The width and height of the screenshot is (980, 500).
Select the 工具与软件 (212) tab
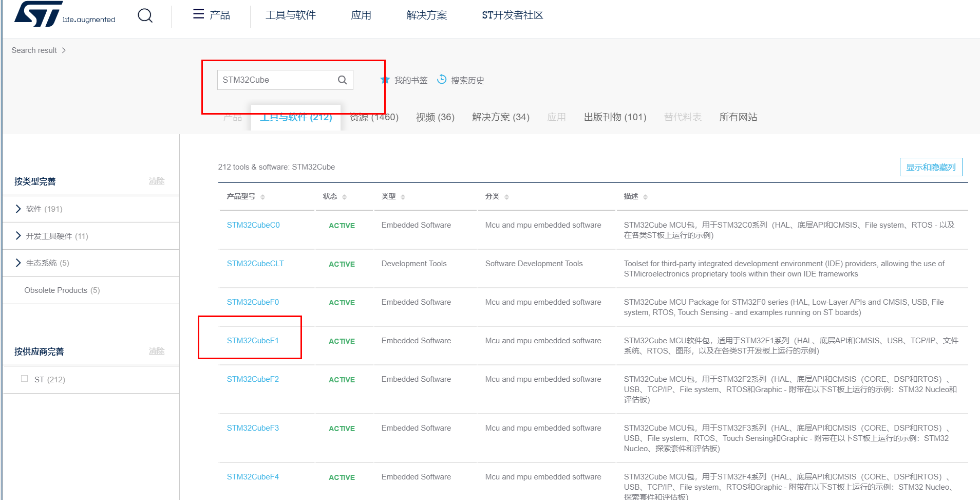[x=296, y=118]
